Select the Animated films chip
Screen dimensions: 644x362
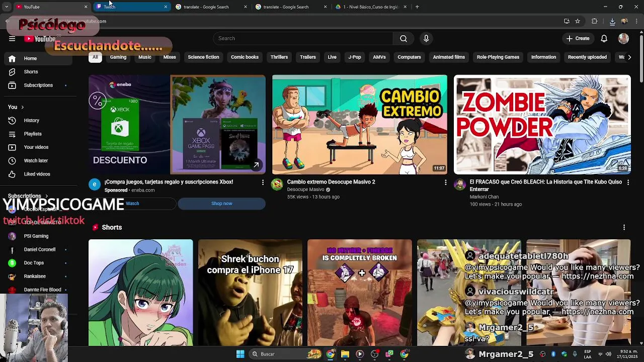point(449,57)
